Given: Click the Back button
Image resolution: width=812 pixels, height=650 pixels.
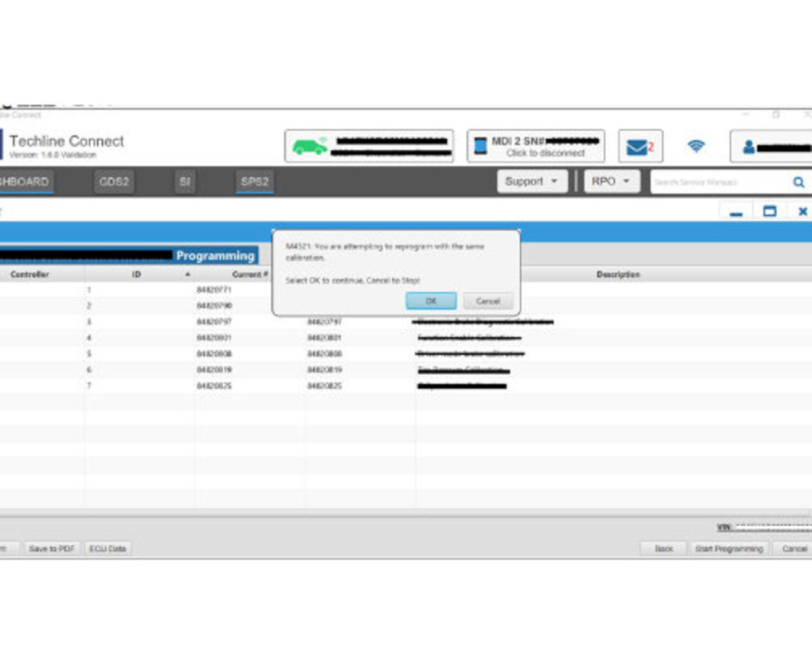Looking at the screenshot, I should click(x=664, y=549).
